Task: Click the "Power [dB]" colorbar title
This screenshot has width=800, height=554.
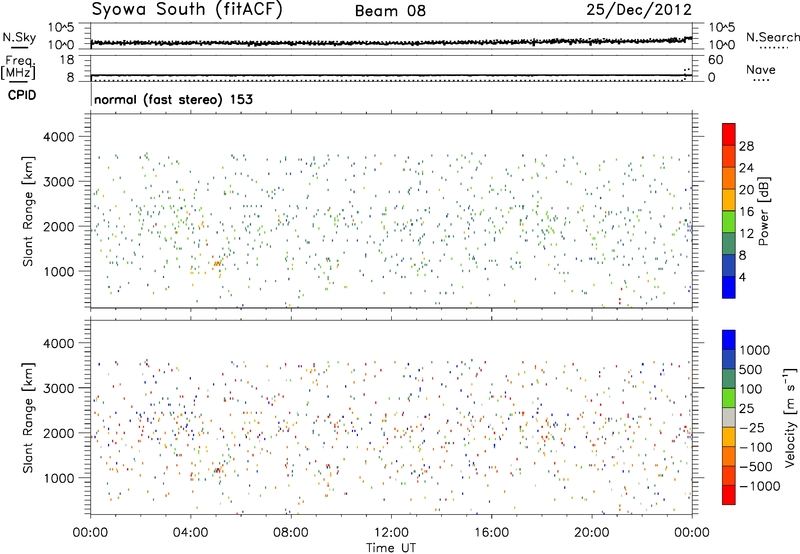Action: 763,211
